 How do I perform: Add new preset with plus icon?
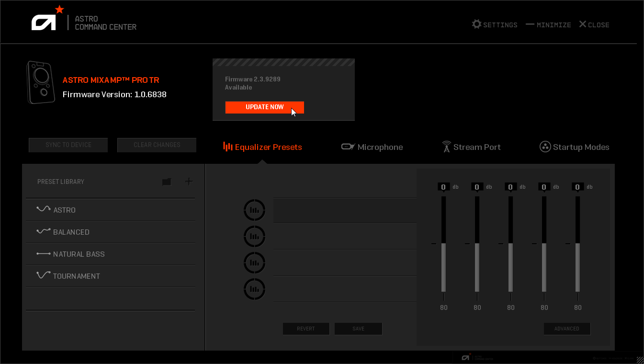point(189,181)
